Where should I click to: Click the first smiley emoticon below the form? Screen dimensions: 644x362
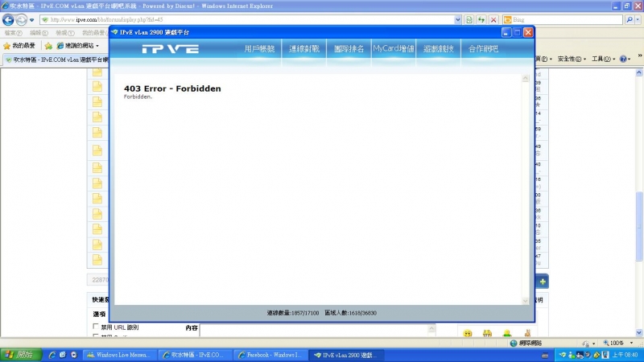pyautogui.click(x=468, y=333)
